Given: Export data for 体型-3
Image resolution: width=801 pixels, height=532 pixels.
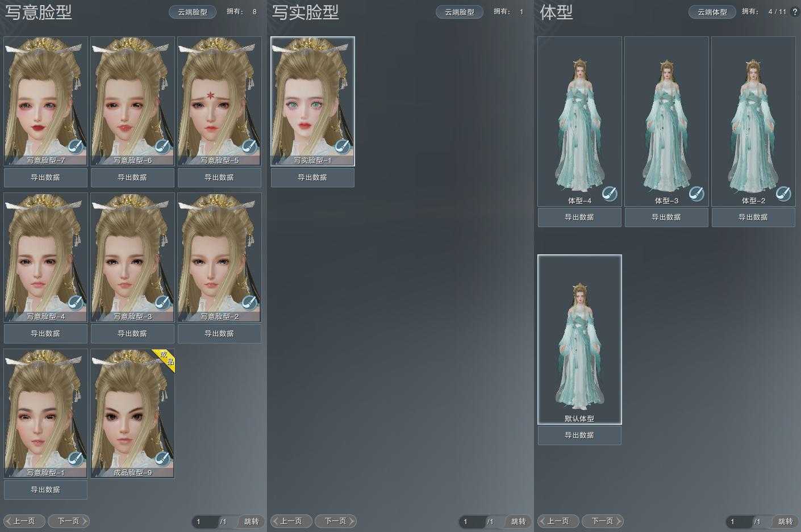Looking at the screenshot, I should pos(666,217).
